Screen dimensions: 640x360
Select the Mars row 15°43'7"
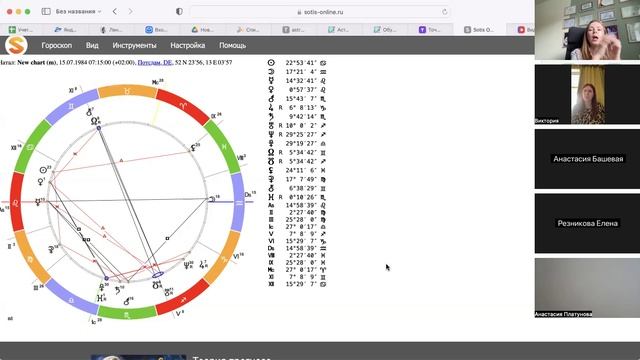pyautogui.click(x=297, y=99)
